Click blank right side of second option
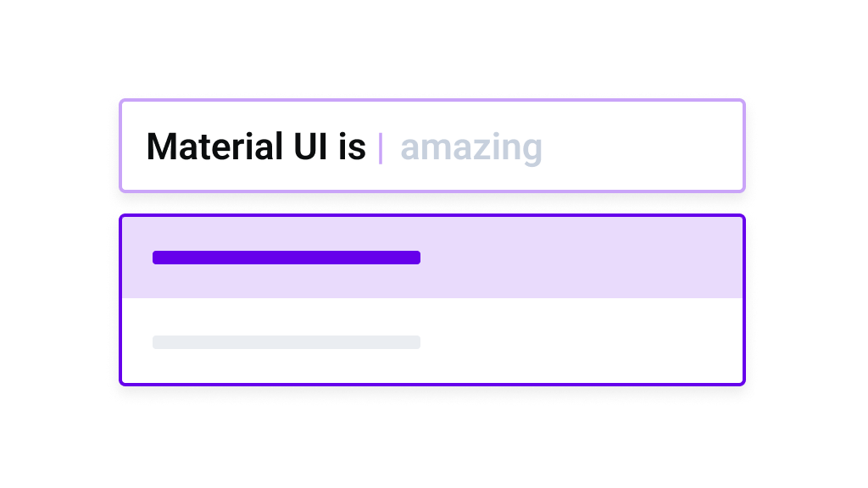 tap(593, 342)
